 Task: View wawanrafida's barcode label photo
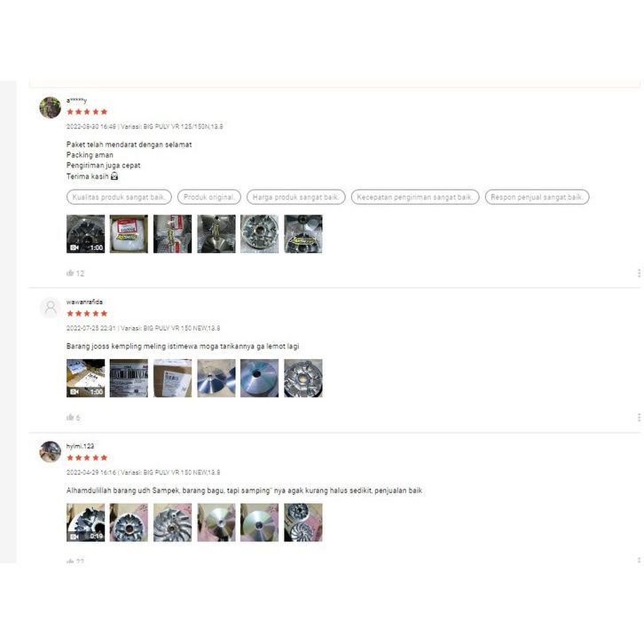(x=129, y=378)
